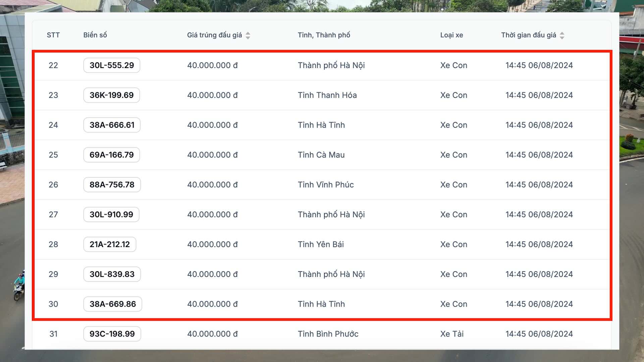Click license plate badge 30L-555.29
This screenshot has height=362, width=644.
[x=112, y=65]
